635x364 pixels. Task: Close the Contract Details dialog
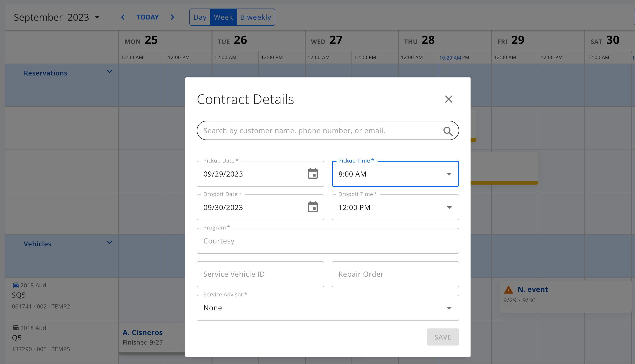click(448, 99)
